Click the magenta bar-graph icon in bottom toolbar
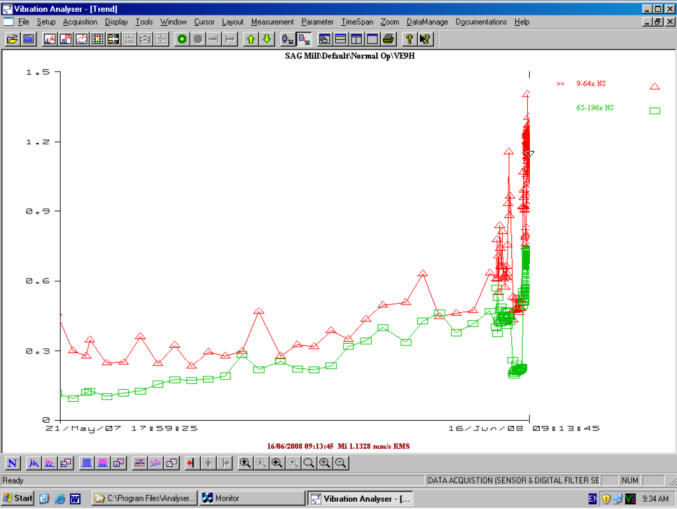Screen dimensions: 677x509 (x=103, y=463)
